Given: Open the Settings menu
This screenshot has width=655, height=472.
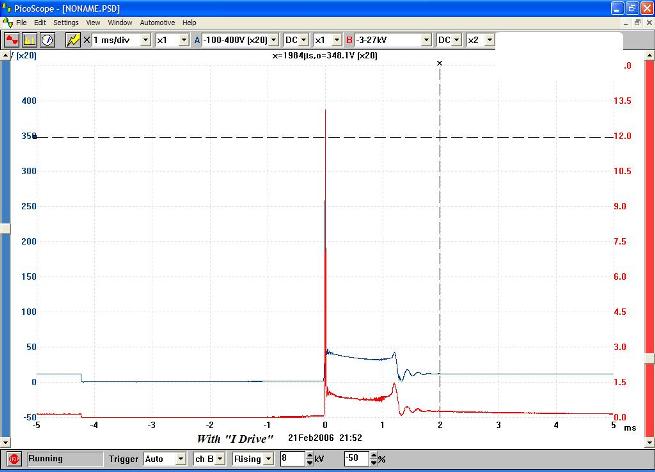Looking at the screenshot, I should (x=66, y=22).
